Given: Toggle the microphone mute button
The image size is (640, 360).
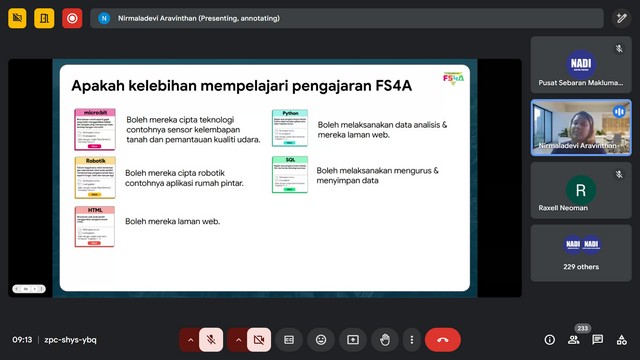Looking at the screenshot, I should 211,340.
